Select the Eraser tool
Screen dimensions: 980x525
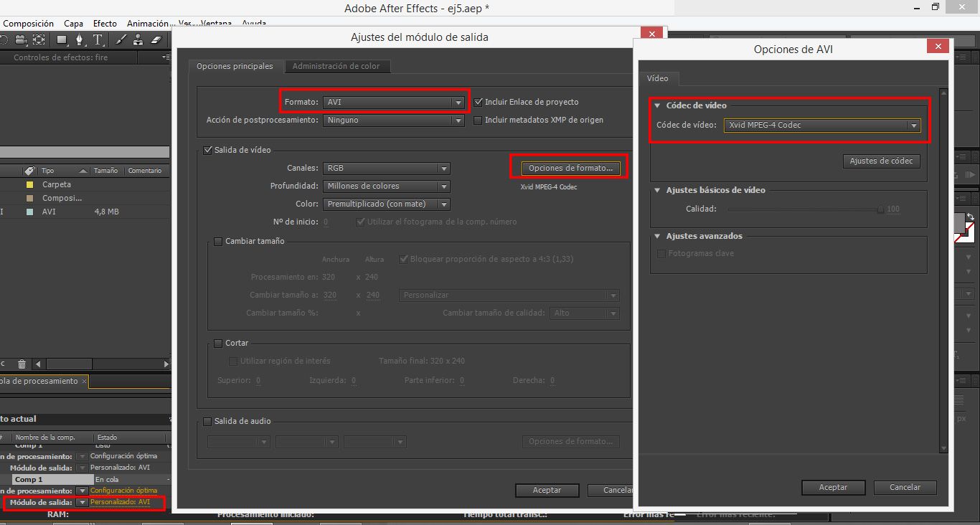158,40
